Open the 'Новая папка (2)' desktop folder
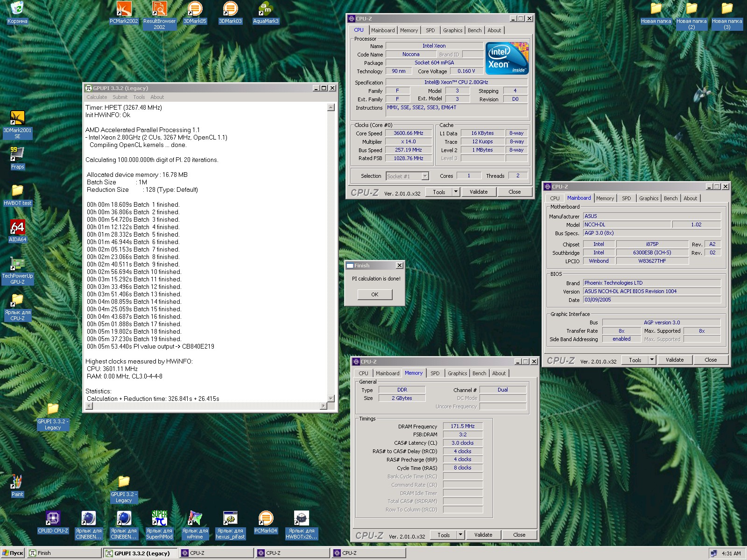The height and width of the screenshot is (560, 747). (x=691, y=16)
